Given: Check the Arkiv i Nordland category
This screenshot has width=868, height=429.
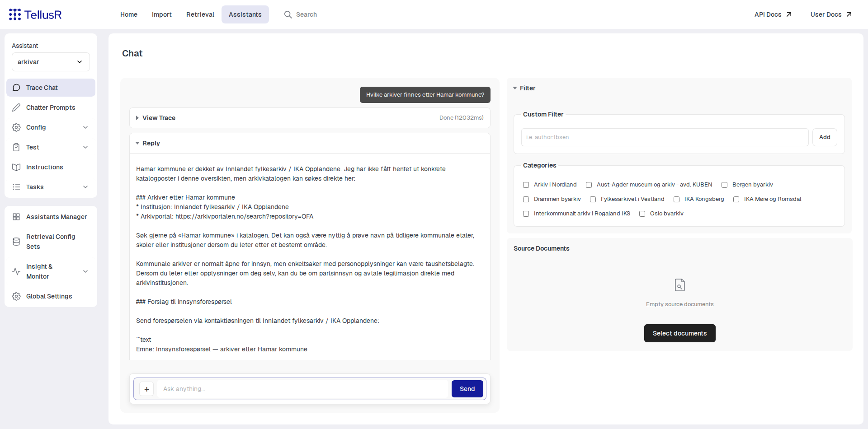Looking at the screenshot, I should 526,185.
